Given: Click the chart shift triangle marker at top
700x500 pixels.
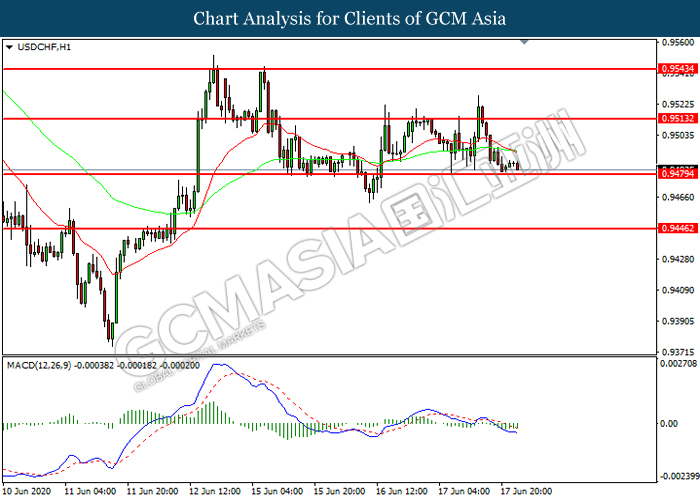Looking at the screenshot, I should tap(525, 42).
